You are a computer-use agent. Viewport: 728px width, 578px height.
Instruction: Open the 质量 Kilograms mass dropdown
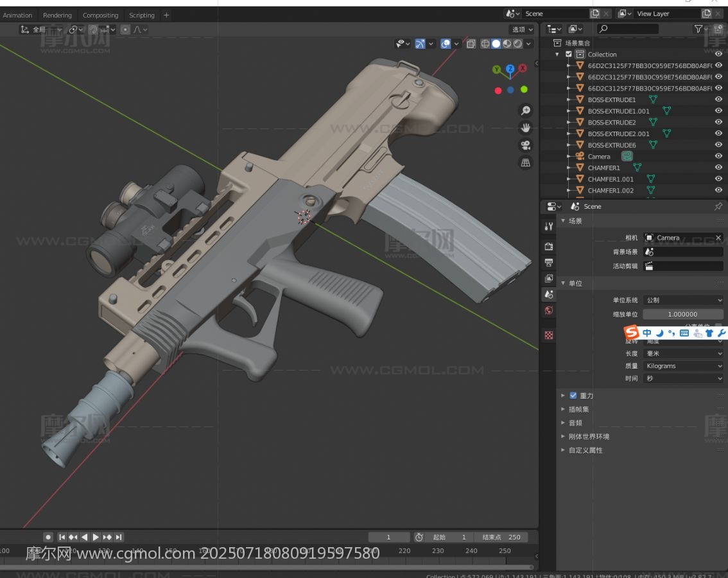(684, 366)
